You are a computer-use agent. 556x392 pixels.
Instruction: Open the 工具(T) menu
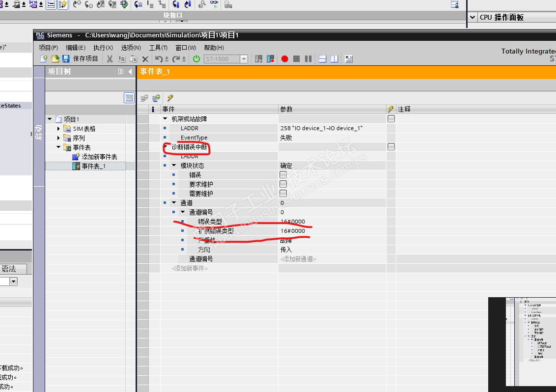coord(158,48)
